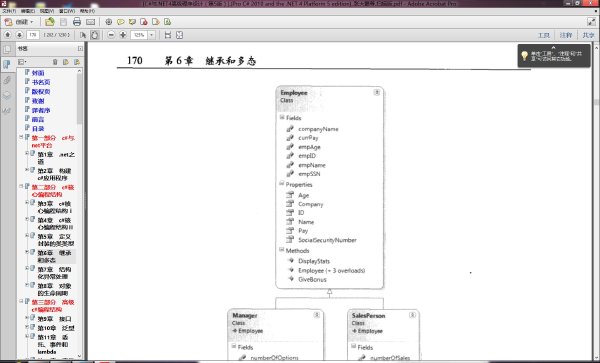This screenshot has width=600, height=363.
Task: Select the 第10章 泛型 bookmark
Action: tap(56, 328)
